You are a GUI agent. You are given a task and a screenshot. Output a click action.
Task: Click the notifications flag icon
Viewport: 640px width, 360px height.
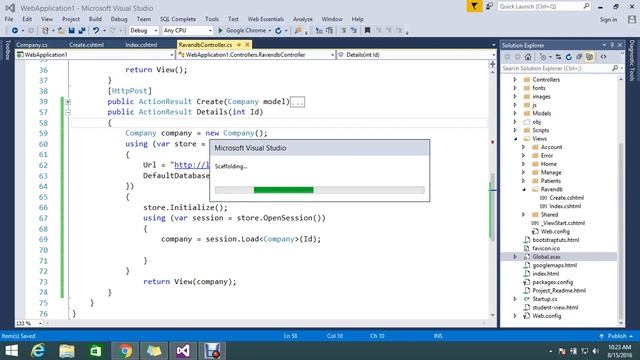click(474, 7)
